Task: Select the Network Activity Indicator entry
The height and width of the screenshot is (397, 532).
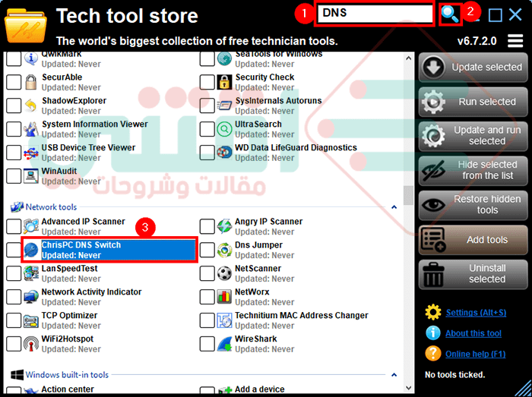Action: [x=91, y=297]
